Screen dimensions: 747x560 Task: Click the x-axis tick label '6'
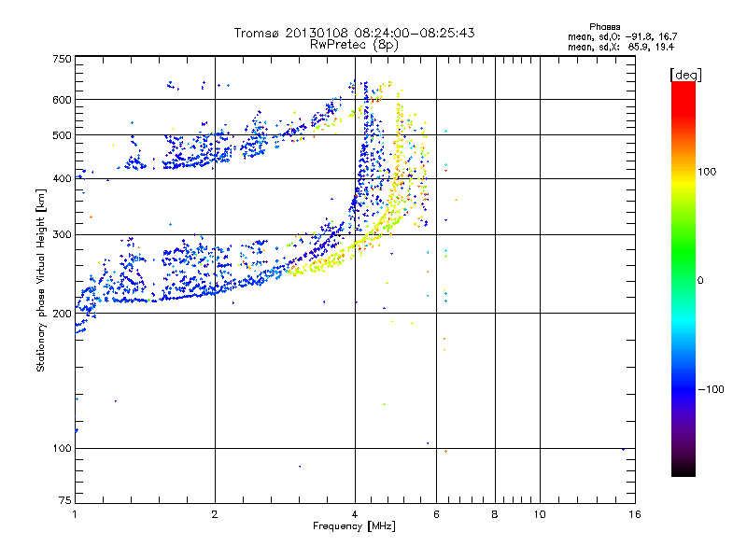coord(436,514)
